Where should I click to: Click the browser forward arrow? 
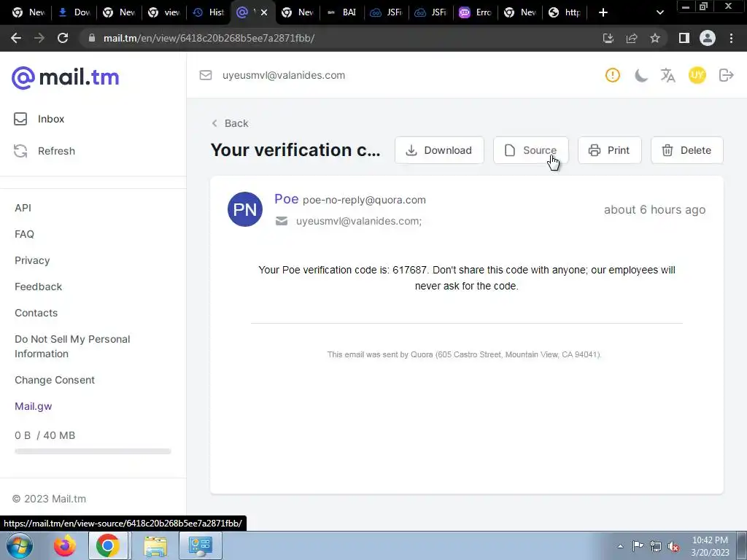[x=39, y=38]
